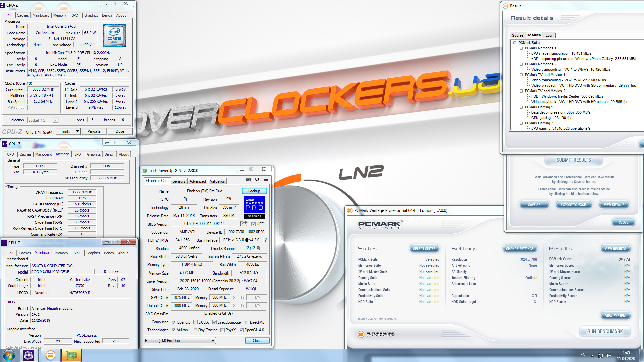Open the Radeon Pro Duo GPU selector dropdown
This screenshot has width=644, height=362.
(x=179, y=341)
